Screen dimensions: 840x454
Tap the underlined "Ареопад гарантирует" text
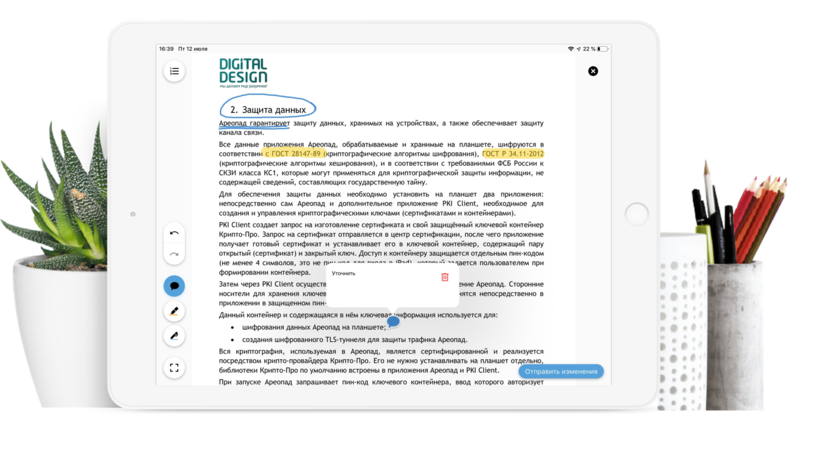(254, 123)
